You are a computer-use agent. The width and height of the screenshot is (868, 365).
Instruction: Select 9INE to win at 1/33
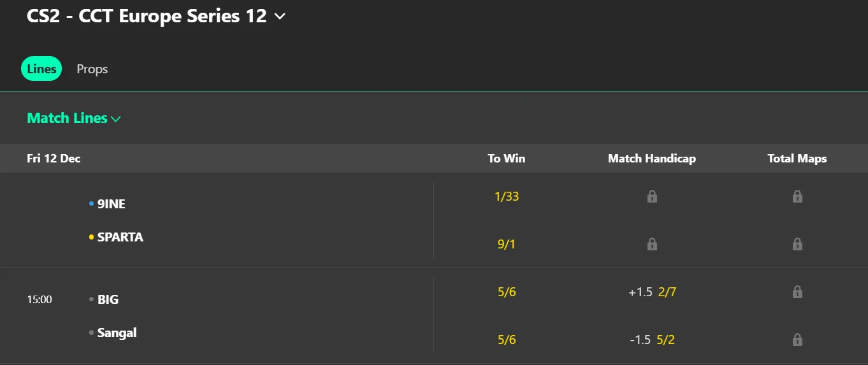tap(507, 196)
